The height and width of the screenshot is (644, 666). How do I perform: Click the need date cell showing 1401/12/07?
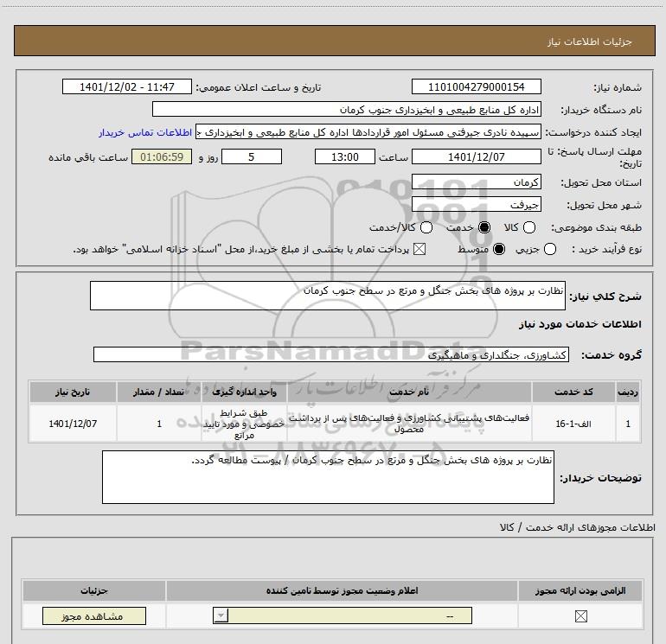(73, 424)
